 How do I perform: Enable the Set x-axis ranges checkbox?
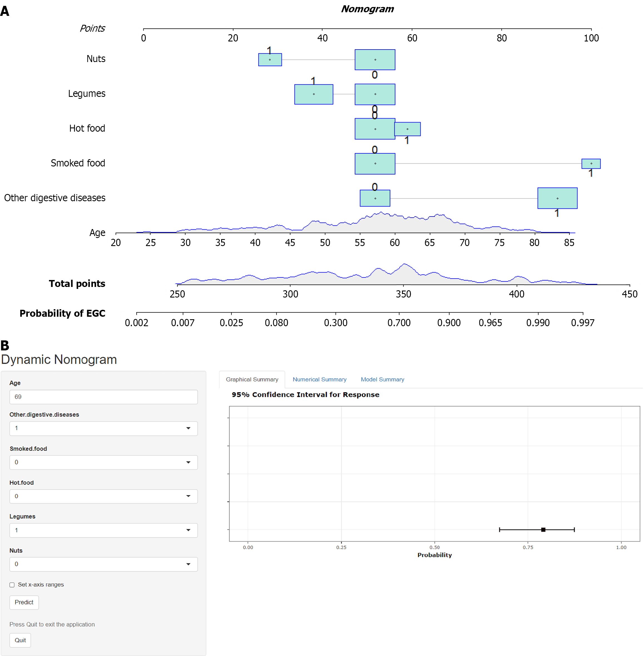pos(12,585)
